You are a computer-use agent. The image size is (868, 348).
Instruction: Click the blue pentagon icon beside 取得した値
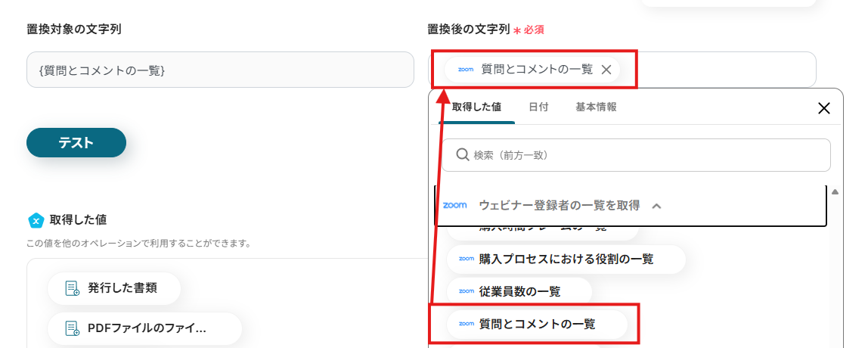coord(36,220)
